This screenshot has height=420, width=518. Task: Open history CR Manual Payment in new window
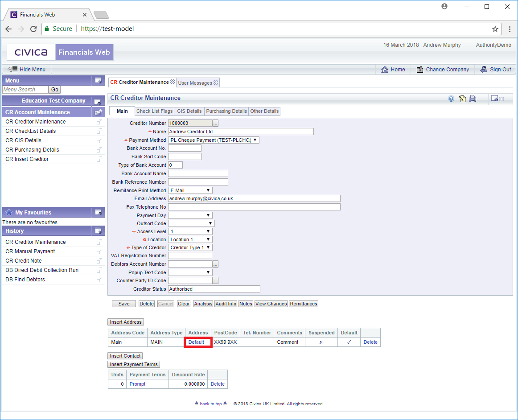99,252
